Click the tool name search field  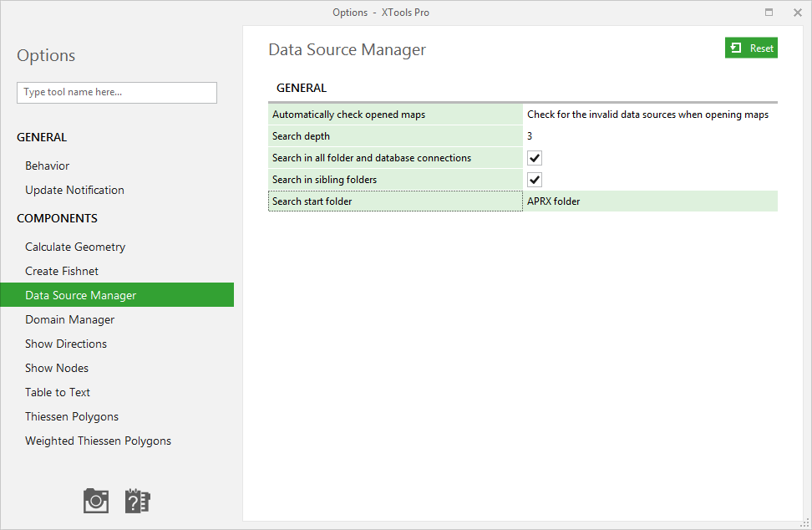(116, 92)
